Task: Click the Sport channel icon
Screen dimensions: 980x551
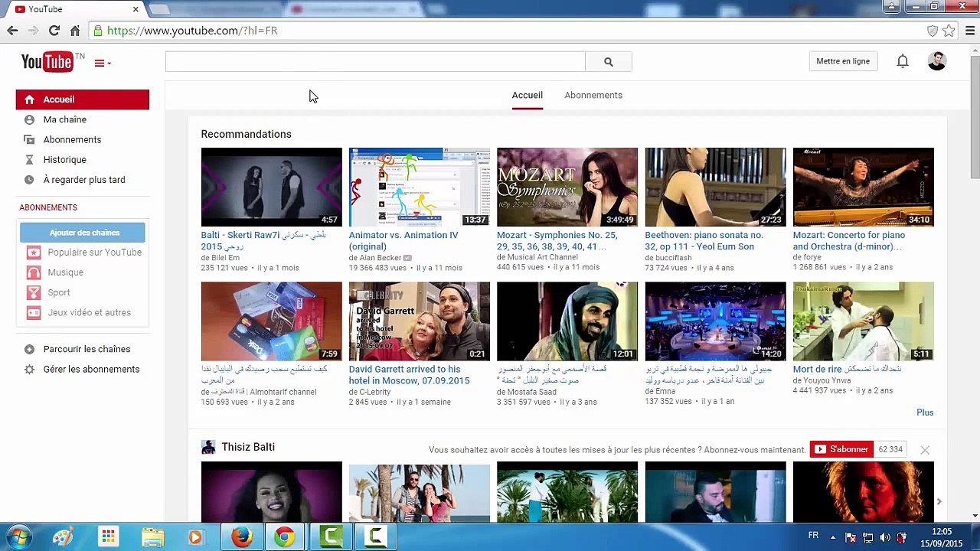Action: (x=33, y=292)
